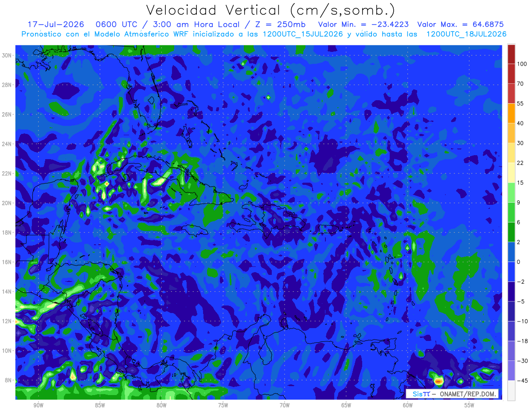Click the '55W' longitude label
The width and height of the screenshot is (532, 411).
tap(469, 405)
